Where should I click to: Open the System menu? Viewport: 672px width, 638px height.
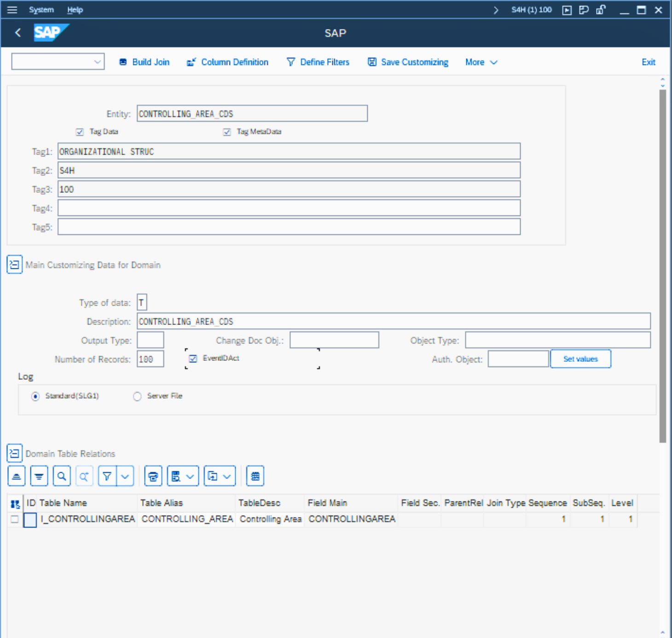[41, 10]
